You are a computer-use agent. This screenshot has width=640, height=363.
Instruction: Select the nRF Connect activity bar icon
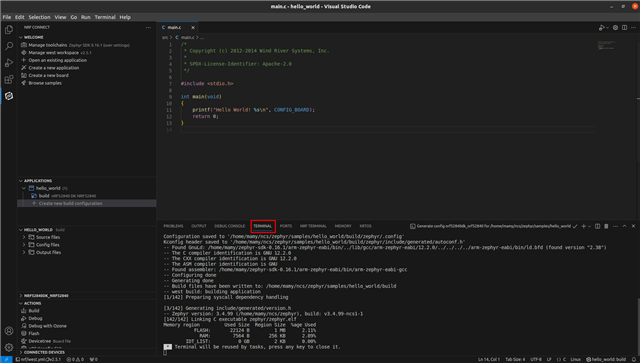[x=9, y=96]
